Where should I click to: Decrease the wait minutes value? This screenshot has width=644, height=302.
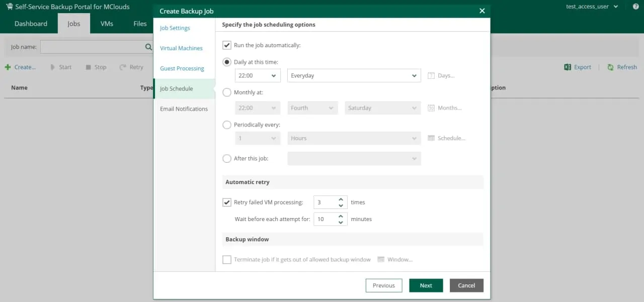pyautogui.click(x=341, y=223)
